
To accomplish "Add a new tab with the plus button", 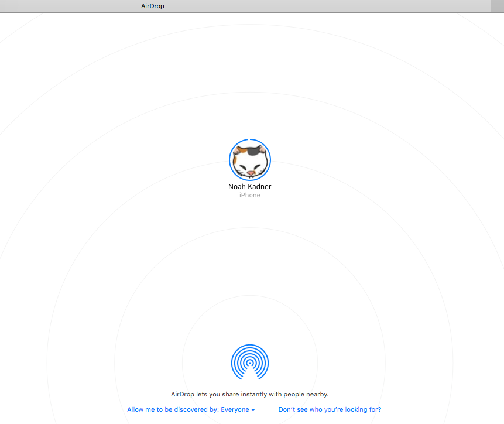I will [x=498, y=6].
